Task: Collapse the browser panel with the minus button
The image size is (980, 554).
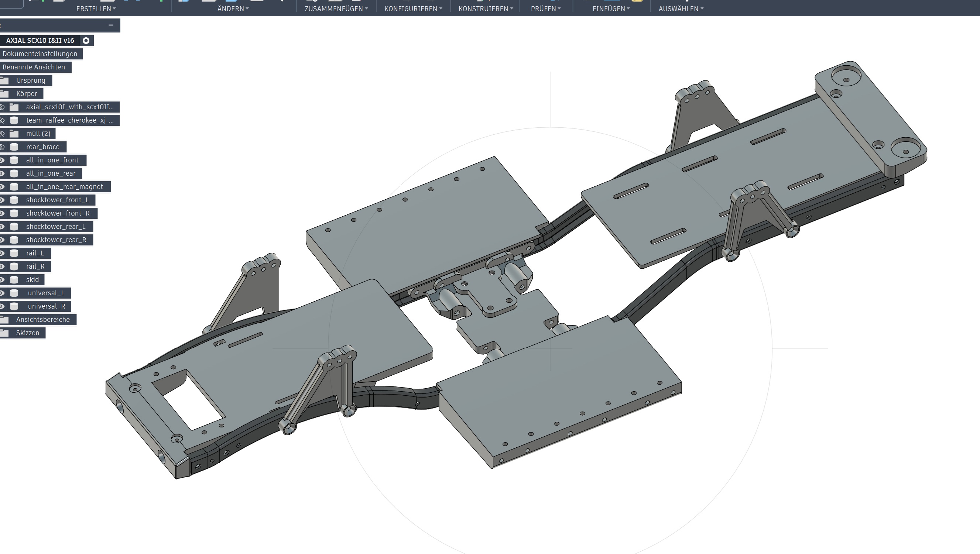Action: pos(111,25)
